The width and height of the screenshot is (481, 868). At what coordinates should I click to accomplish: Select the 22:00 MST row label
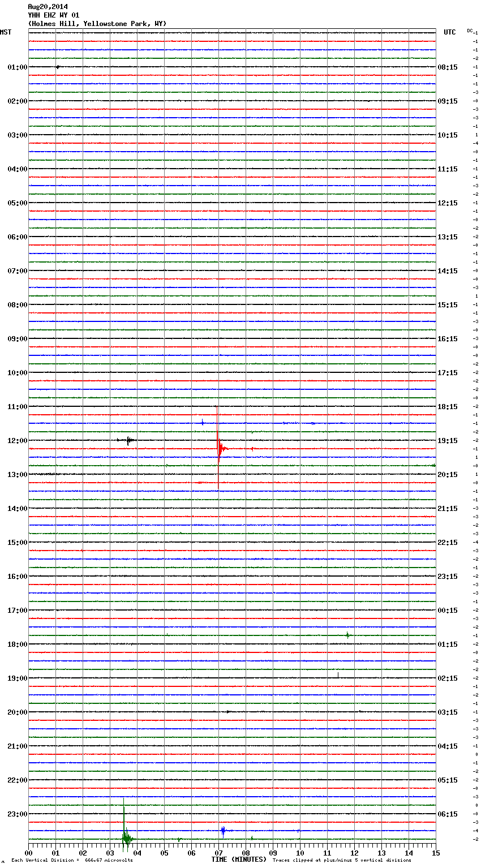[17, 780]
